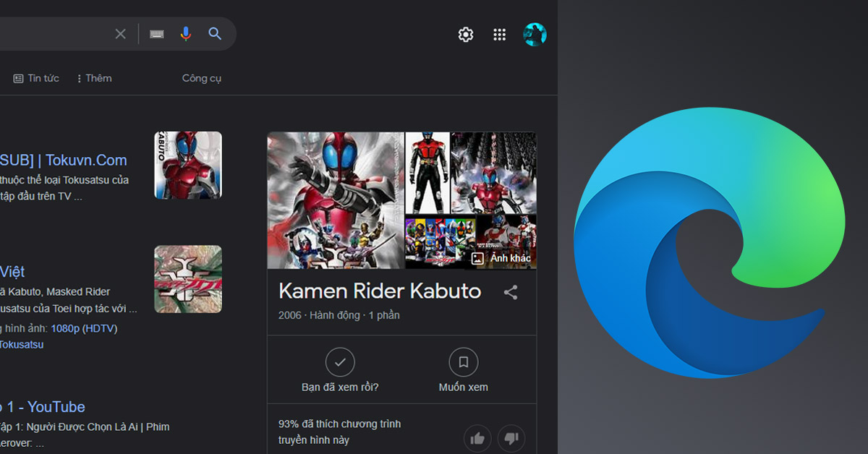
Task: Open the Công cụ search tools
Action: point(202,78)
